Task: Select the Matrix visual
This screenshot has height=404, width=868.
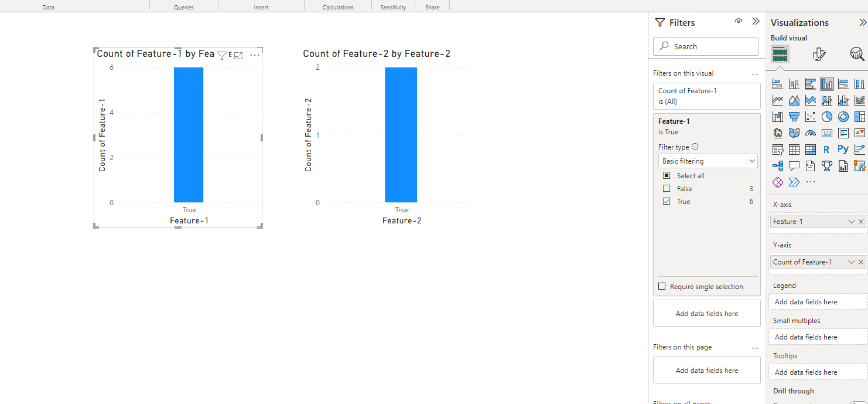Action: click(x=811, y=150)
